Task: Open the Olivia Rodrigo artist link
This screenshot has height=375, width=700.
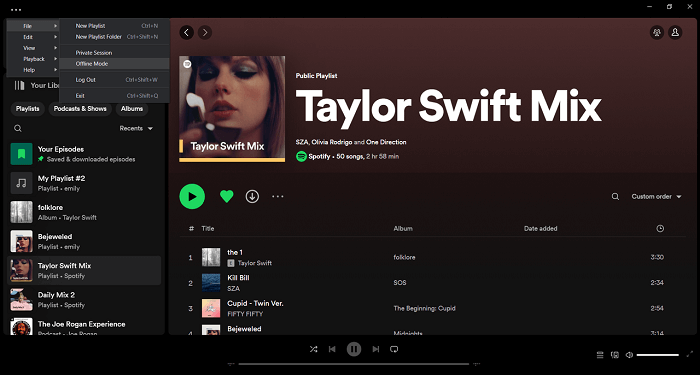Action: point(332,142)
